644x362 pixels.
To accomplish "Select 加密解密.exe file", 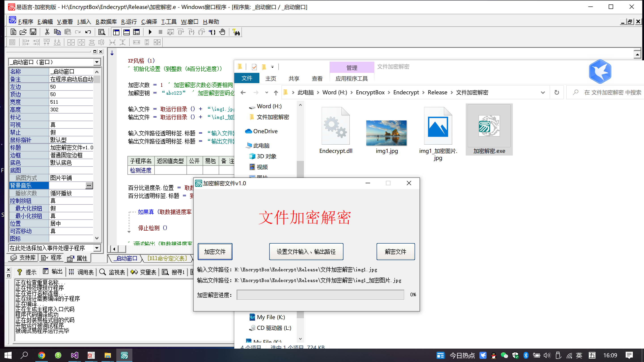I will (x=489, y=130).
